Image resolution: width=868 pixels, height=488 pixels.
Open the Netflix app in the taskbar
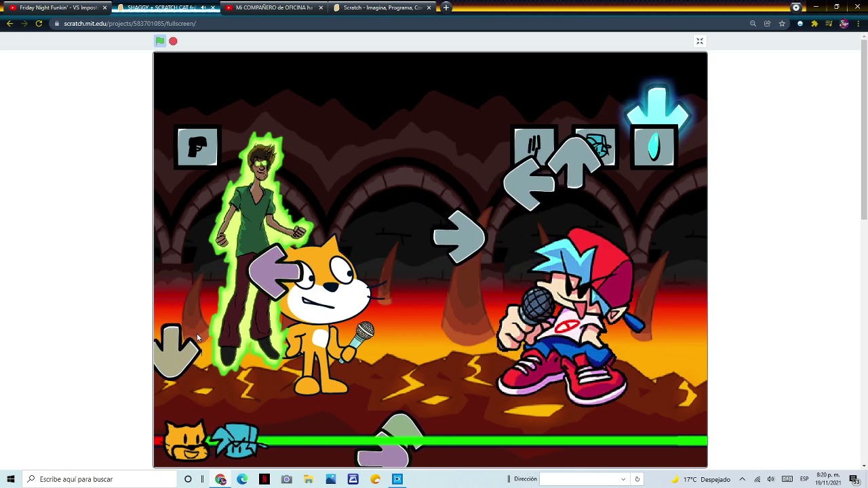pos(264,479)
